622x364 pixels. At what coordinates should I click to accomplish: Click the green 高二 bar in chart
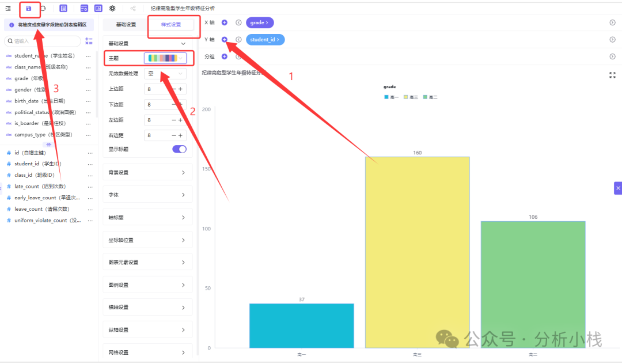coord(533,285)
